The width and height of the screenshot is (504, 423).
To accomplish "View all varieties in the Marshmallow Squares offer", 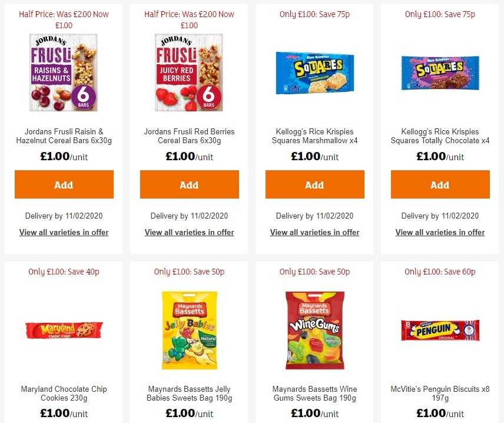I will (x=314, y=232).
